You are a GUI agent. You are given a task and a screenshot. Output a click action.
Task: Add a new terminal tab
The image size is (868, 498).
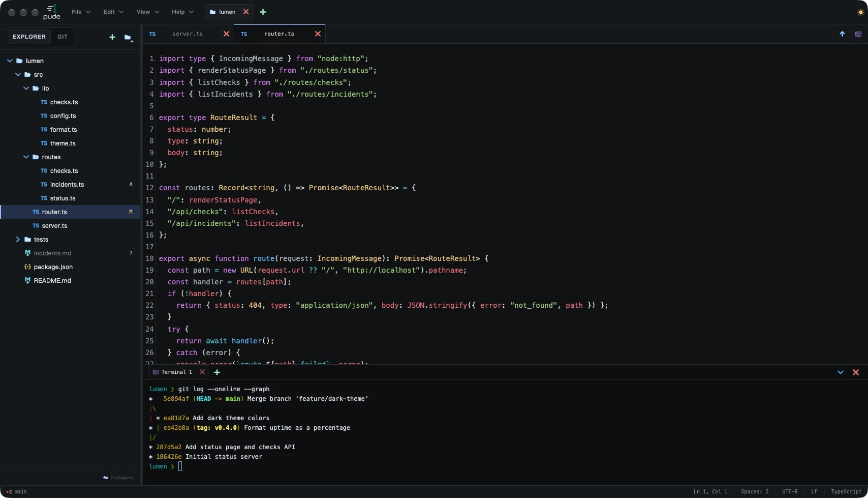217,372
